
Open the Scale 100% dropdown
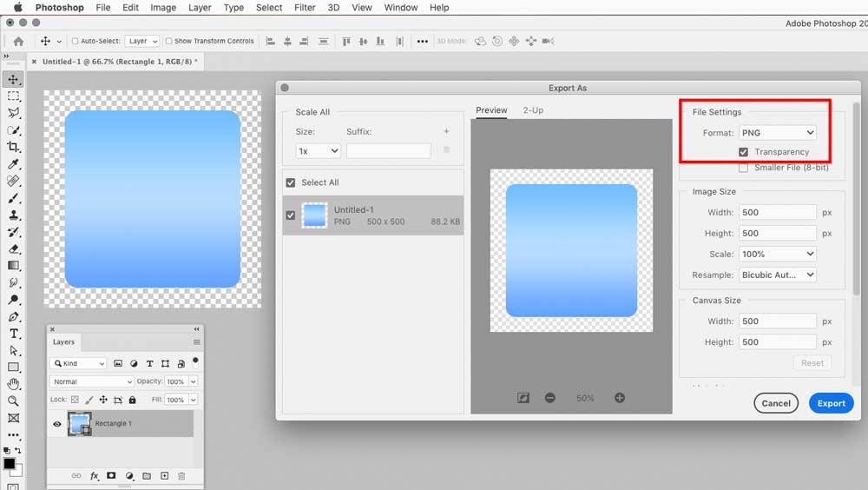(777, 254)
